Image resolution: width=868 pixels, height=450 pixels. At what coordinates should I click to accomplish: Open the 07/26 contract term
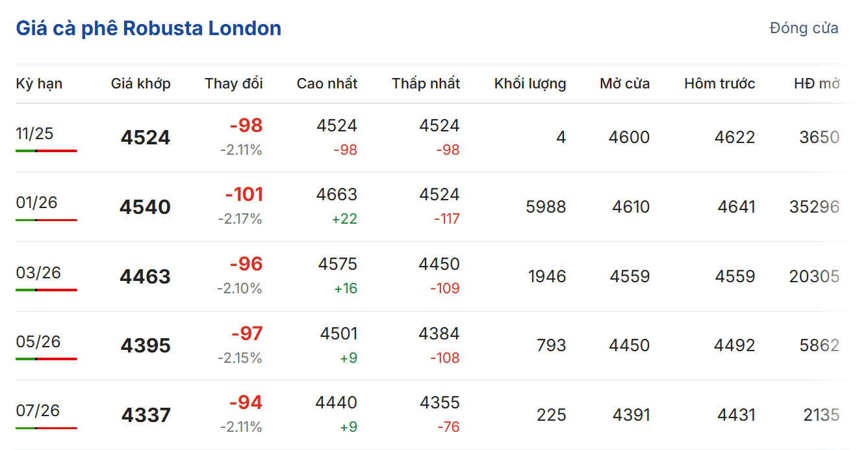click(x=38, y=411)
